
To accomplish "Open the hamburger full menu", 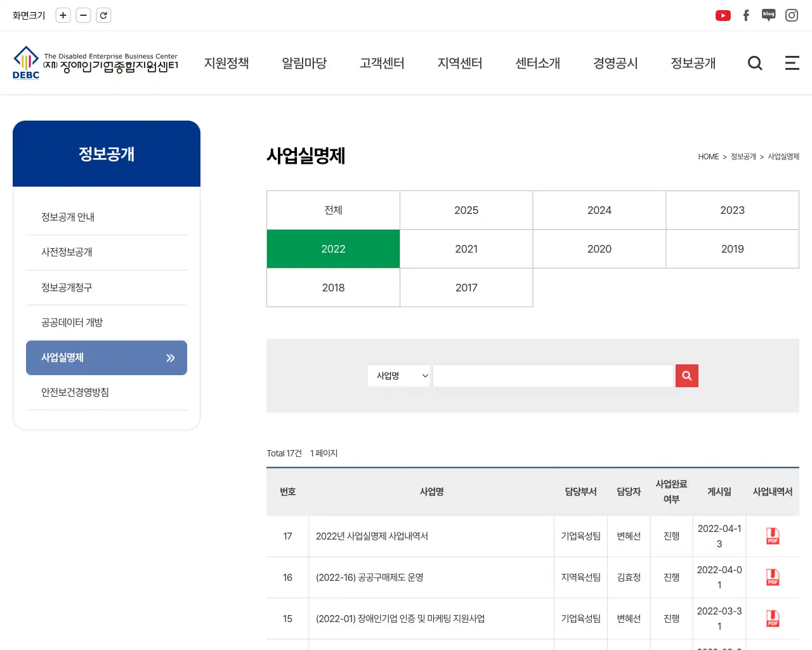I will tap(792, 63).
